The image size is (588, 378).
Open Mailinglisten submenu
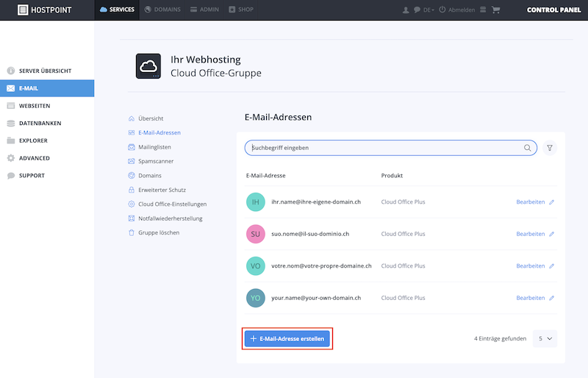150,147
